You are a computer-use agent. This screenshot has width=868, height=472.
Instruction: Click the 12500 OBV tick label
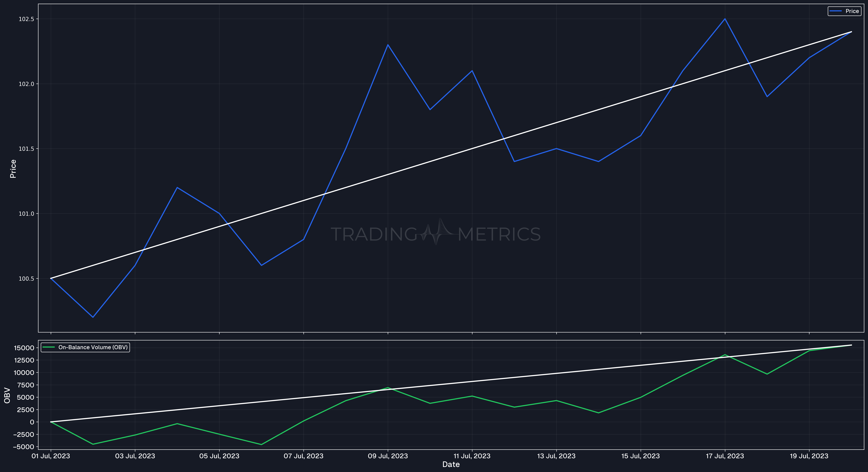[x=24, y=360]
